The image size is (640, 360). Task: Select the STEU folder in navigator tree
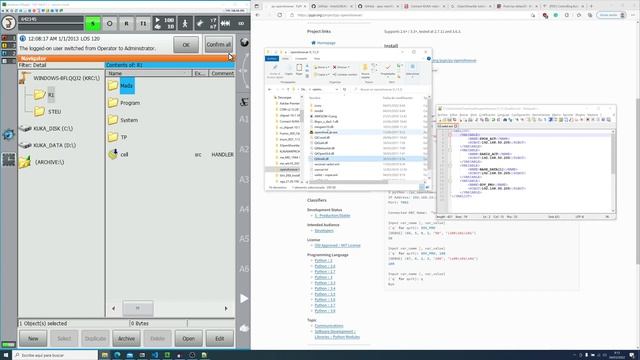tap(48, 111)
